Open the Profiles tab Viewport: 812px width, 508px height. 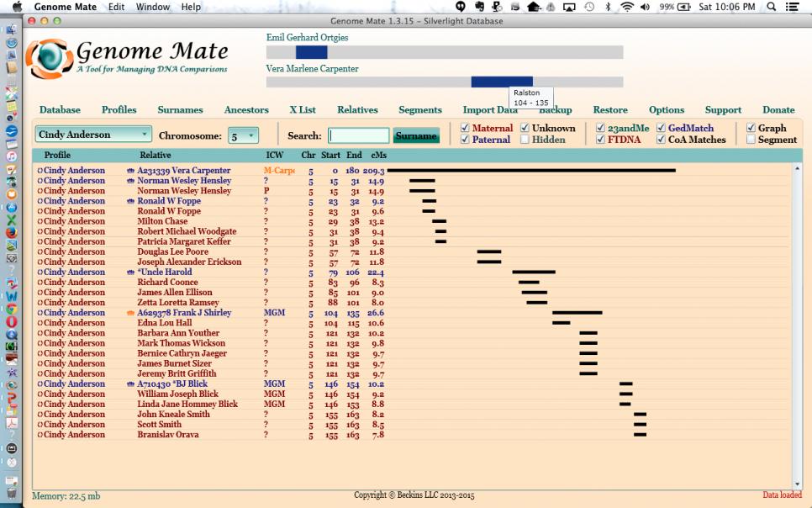(119, 110)
